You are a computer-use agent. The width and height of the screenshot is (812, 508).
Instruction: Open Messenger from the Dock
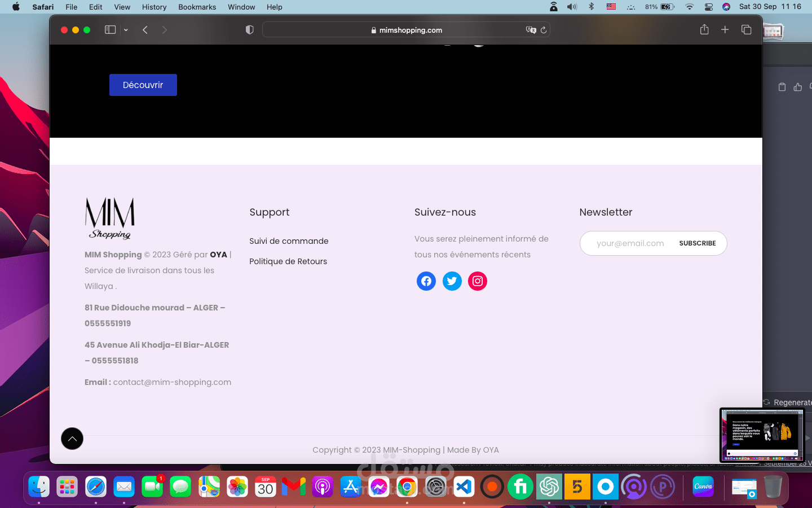point(379,487)
